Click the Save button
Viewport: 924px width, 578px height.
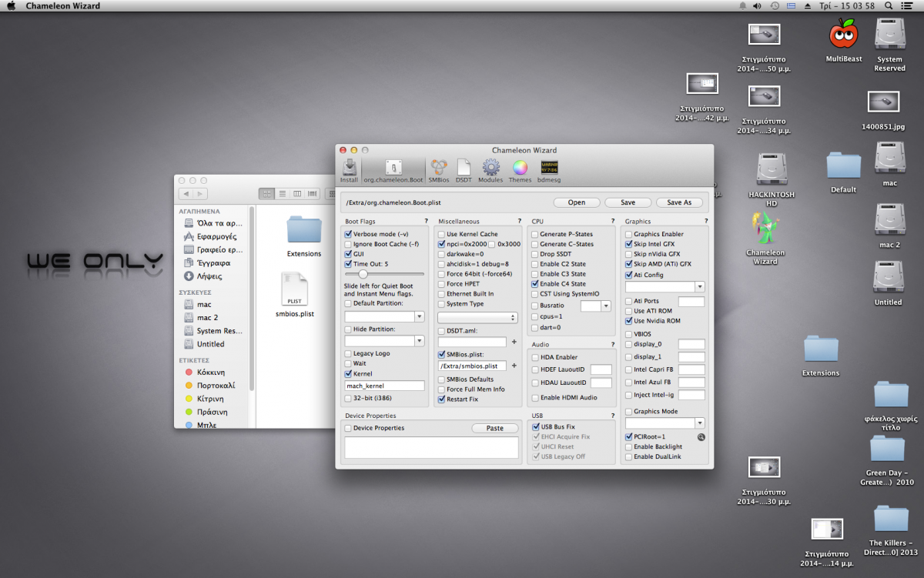pyautogui.click(x=628, y=202)
